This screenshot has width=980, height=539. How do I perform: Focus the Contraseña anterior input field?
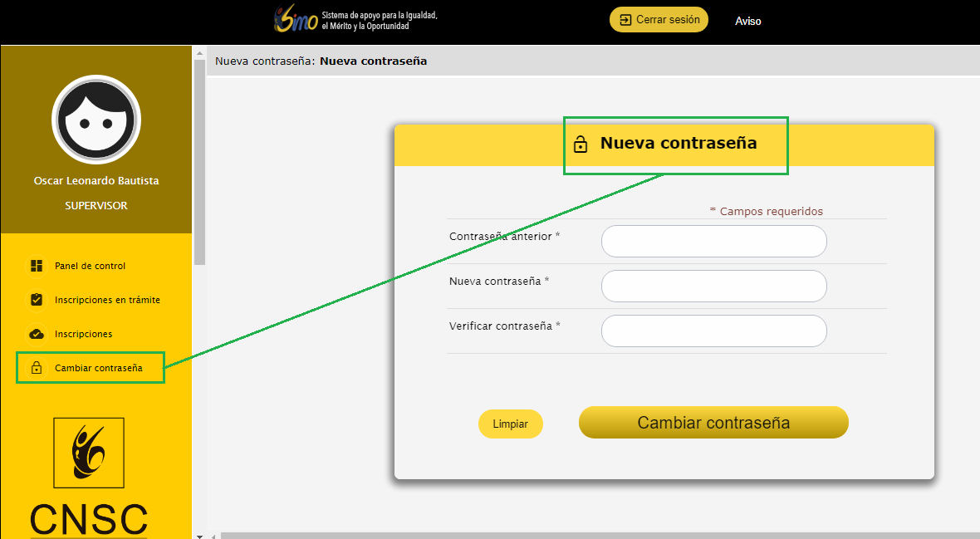click(x=713, y=242)
